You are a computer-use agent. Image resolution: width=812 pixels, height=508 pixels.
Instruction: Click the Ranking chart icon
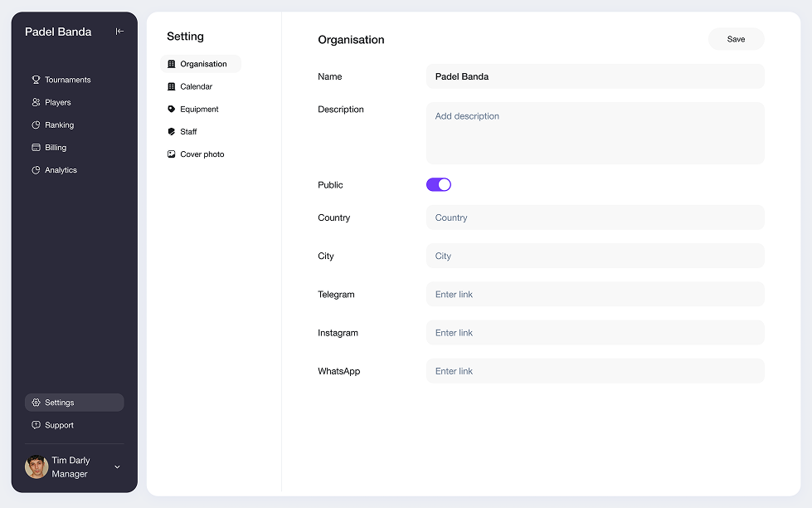tap(36, 125)
